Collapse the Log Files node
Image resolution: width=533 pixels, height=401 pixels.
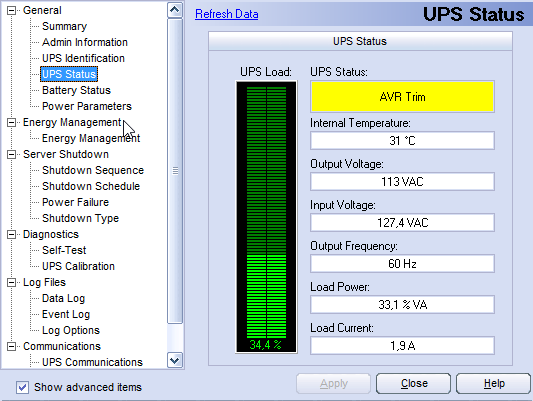click(11, 282)
